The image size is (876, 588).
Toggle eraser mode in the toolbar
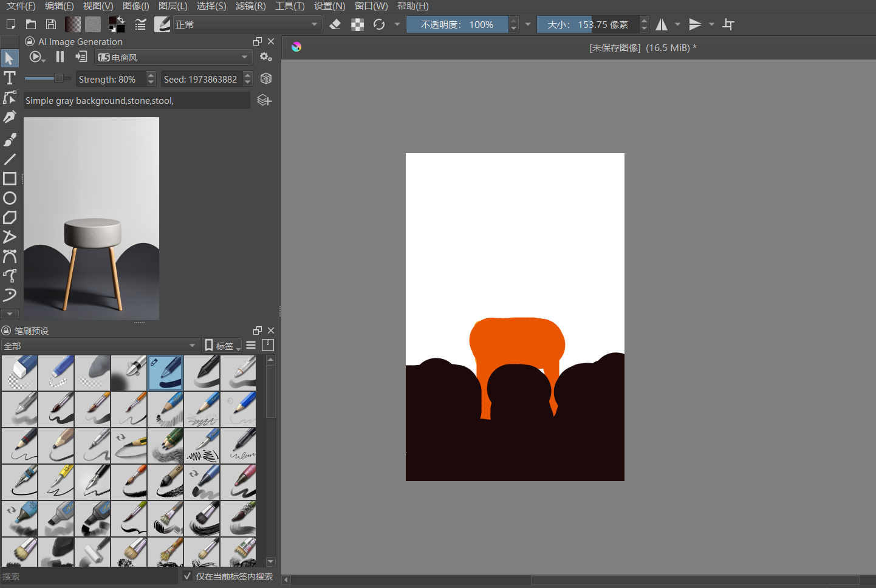(335, 25)
